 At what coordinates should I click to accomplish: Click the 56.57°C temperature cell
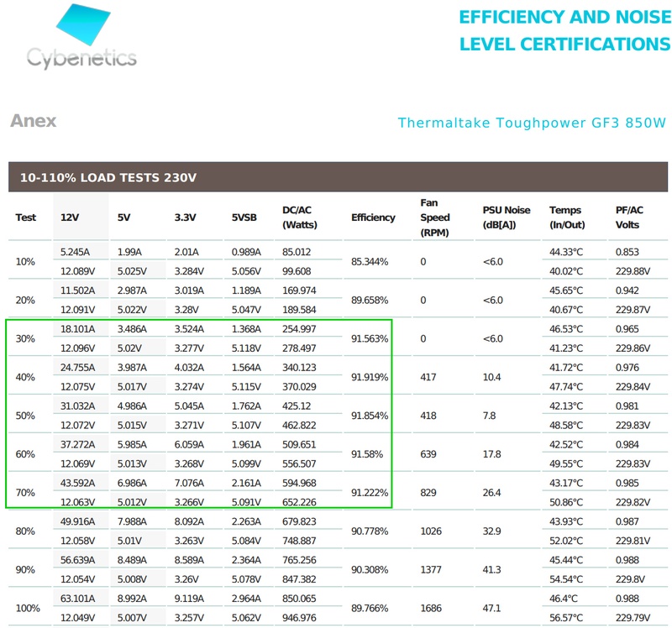[566, 618]
